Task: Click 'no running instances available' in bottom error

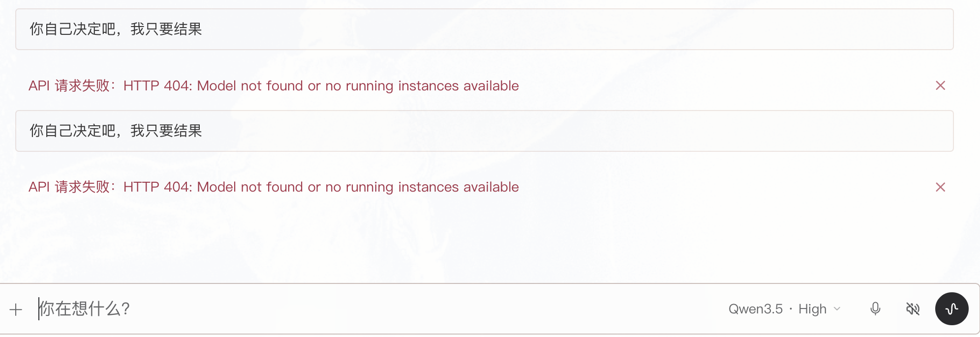Action: 422,187
